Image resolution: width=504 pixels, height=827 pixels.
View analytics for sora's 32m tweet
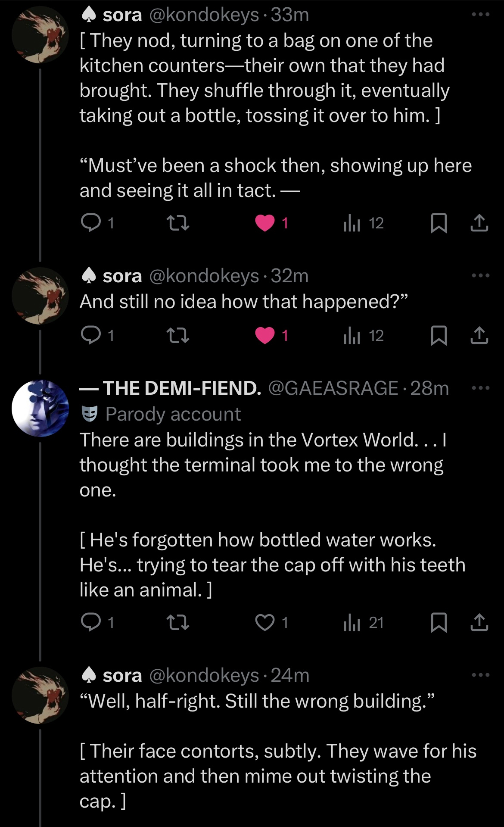(352, 336)
